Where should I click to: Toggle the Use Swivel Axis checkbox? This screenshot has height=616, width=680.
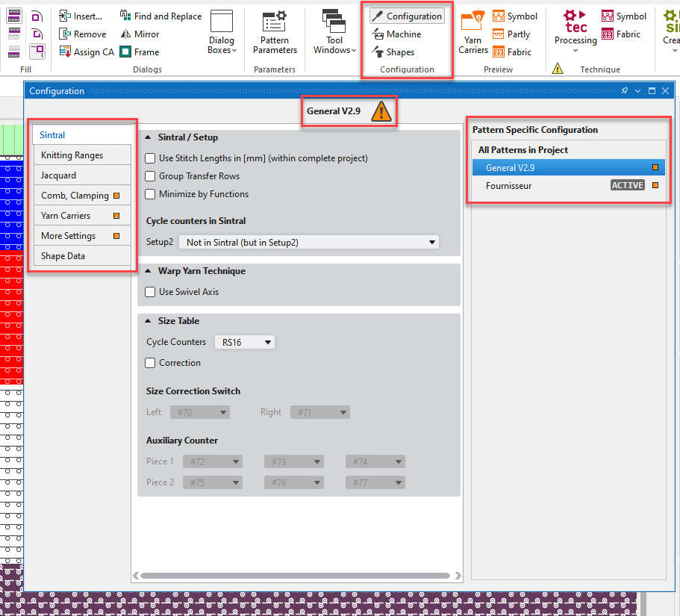151,292
